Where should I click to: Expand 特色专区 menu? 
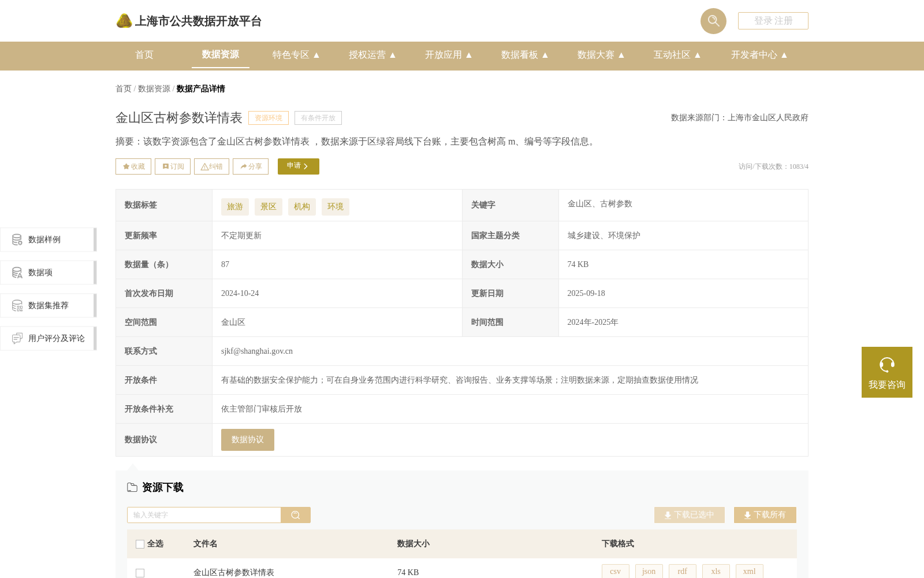296,55
